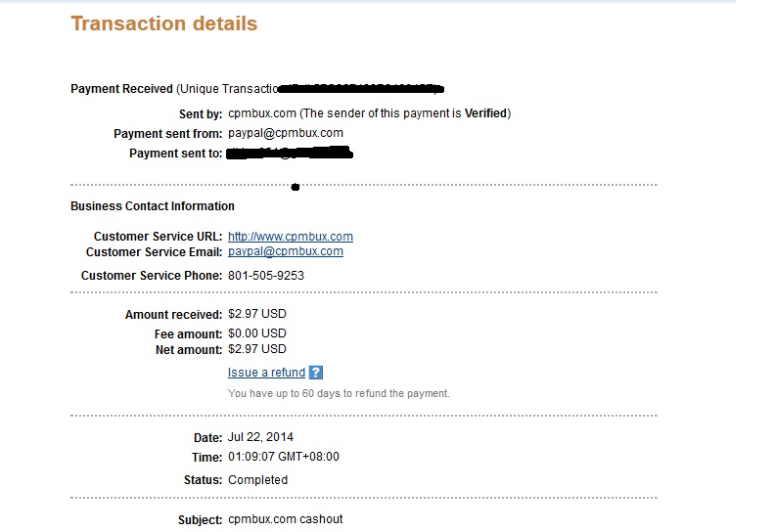The width and height of the screenshot is (775, 532).
Task: Click the Payment Received label
Action: point(121,89)
